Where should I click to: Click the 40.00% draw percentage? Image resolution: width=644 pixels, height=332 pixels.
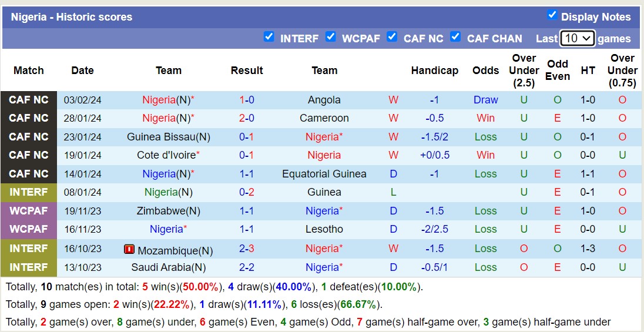[293, 287]
